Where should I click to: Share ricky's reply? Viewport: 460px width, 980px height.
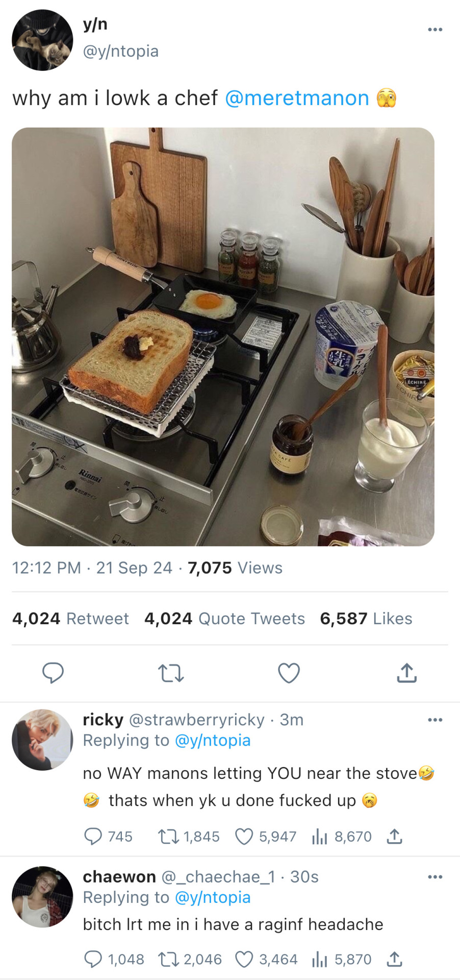click(x=394, y=837)
